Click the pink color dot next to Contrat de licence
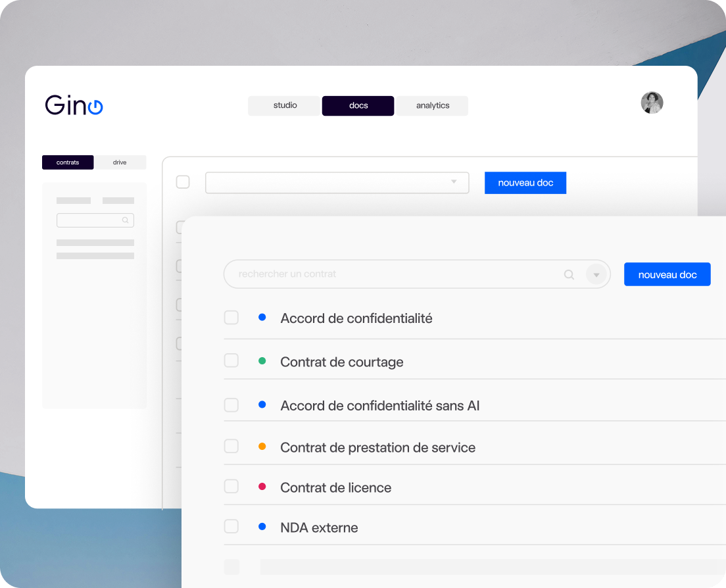 (x=262, y=486)
